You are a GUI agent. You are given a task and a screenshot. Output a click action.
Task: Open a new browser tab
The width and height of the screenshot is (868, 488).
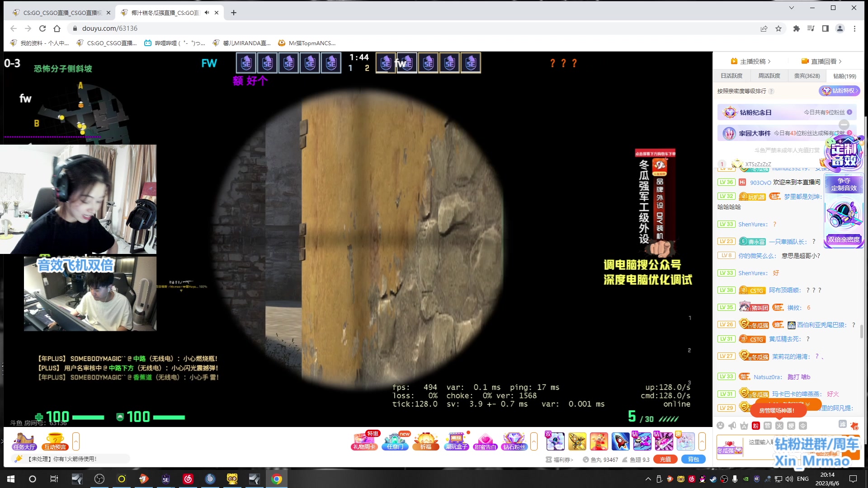(233, 13)
